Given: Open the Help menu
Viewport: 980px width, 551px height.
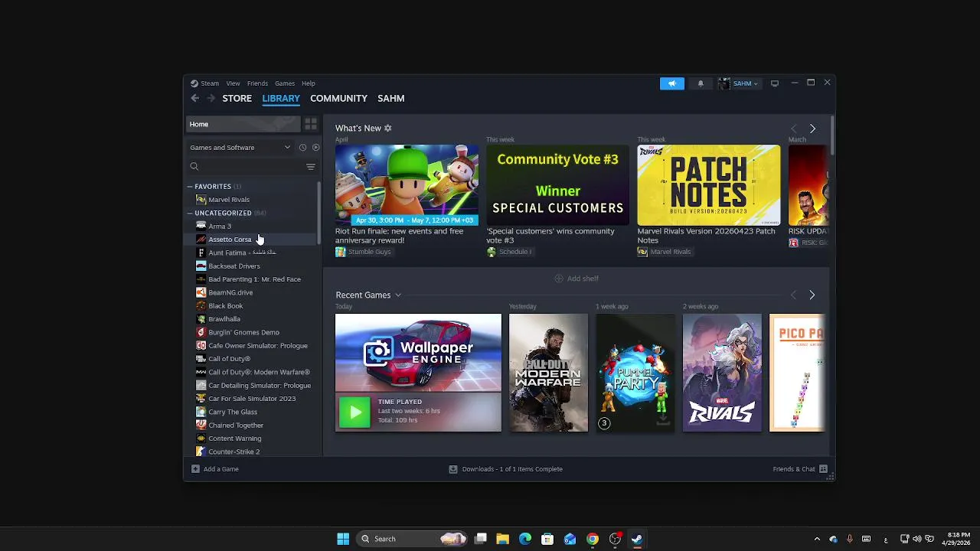Looking at the screenshot, I should click(308, 83).
